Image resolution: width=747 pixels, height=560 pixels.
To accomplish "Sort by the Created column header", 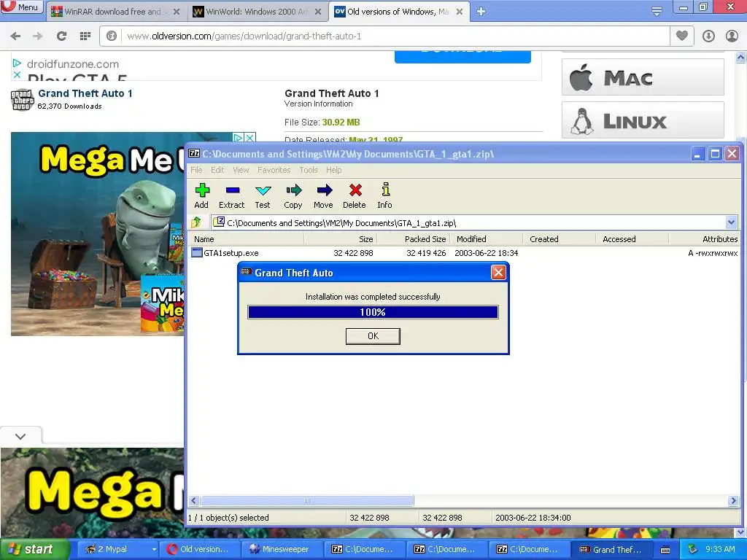I will 559,239.
